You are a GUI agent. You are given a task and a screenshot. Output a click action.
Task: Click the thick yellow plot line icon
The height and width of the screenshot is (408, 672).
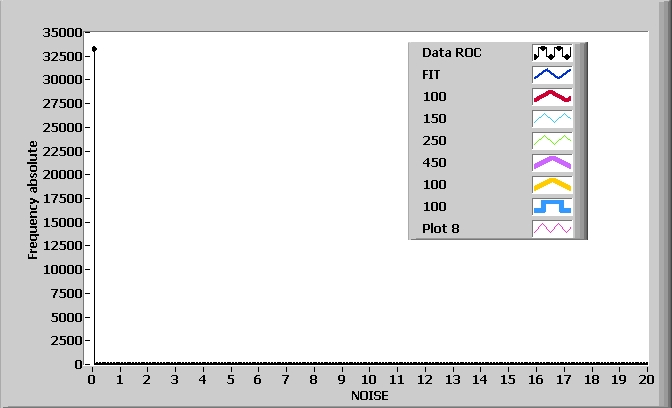[552, 184]
